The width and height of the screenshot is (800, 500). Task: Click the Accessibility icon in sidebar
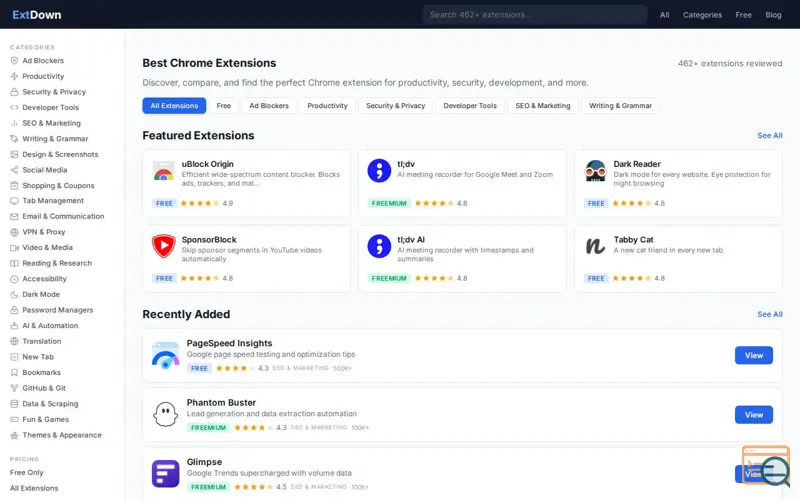14,279
